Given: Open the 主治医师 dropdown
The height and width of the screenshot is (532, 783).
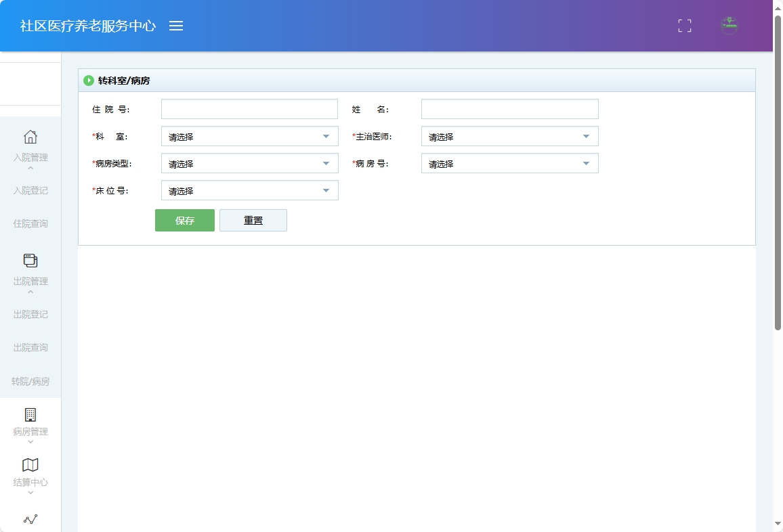Looking at the screenshot, I should (x=509, y=136).
